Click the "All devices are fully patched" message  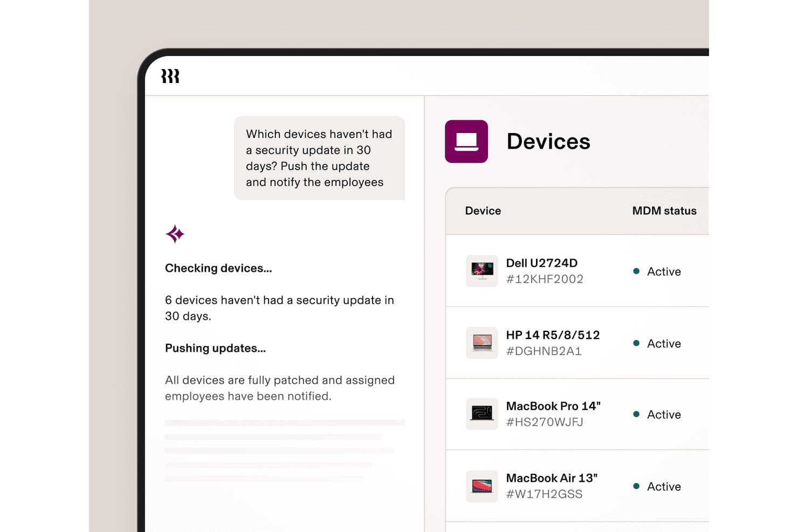point(280,388)
